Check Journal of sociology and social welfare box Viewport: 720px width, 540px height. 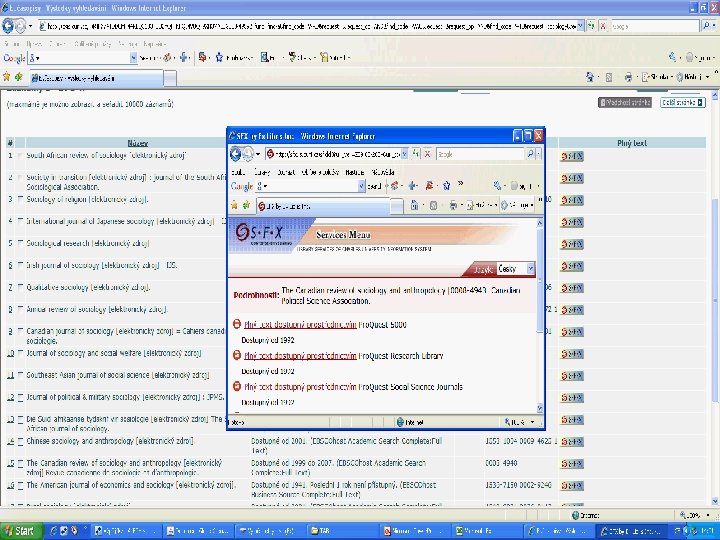coord(20,354)
